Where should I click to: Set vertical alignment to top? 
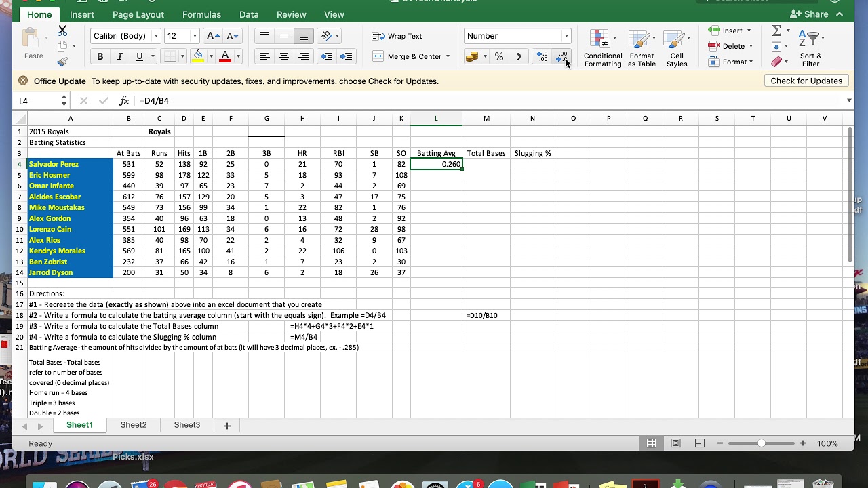click(264, 36)
